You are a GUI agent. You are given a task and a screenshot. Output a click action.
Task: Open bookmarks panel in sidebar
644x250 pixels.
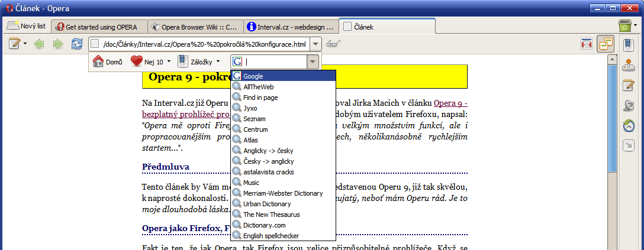(x=629, y=45)
